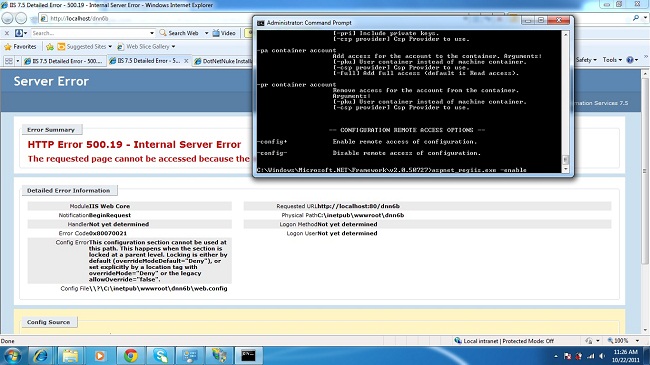This screenshot has width=650, height=365.
Task: Open the search provider dropdown next to the magnifier
Action: point(645,18)
